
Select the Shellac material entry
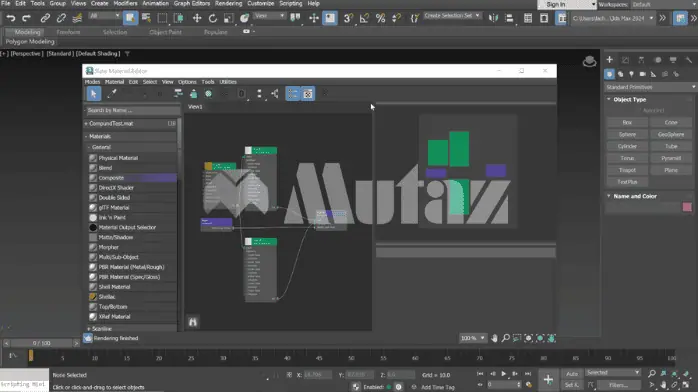tap(132, 297)
